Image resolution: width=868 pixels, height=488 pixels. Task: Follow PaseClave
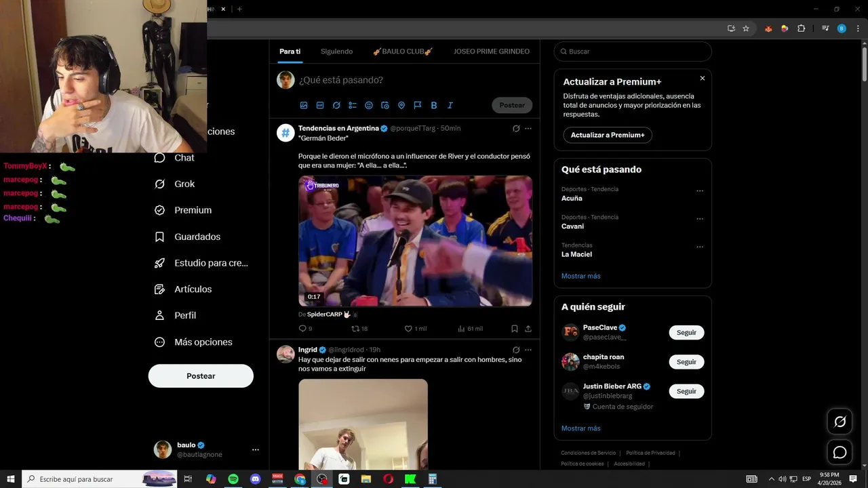[686, 333]
